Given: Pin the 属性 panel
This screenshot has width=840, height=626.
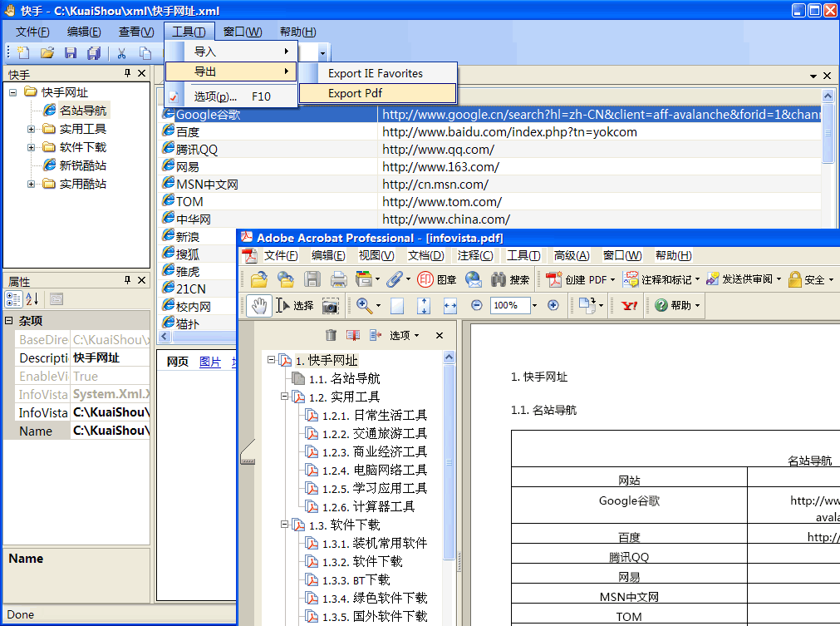Looking at the screenshot, I should coord(127,280).
